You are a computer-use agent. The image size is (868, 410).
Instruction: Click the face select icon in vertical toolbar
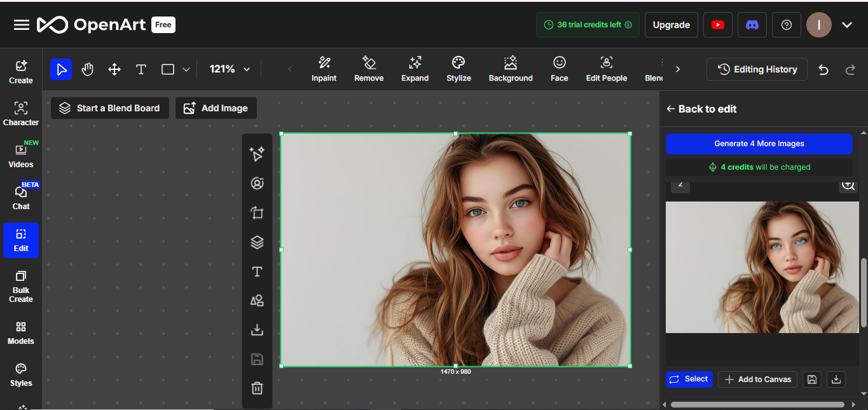257,183
